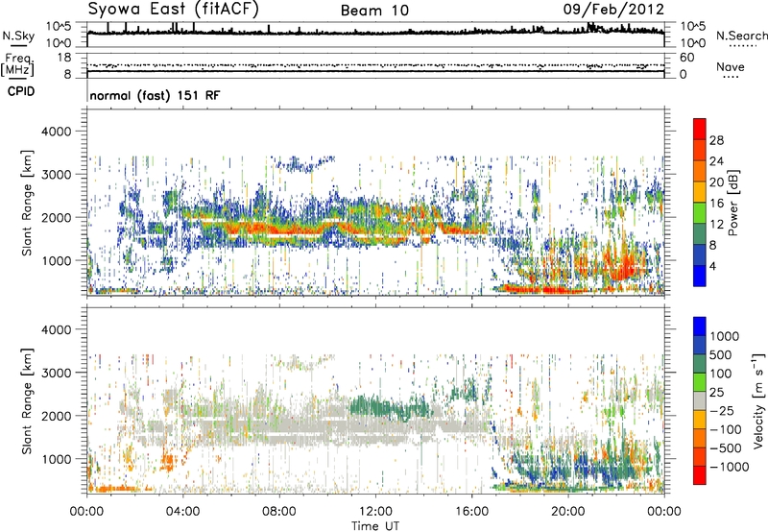This screenshot has width=768, height=532.
Task: Click the 'CPID' row label
Action: pyautogui.click(x=21, y=91)
